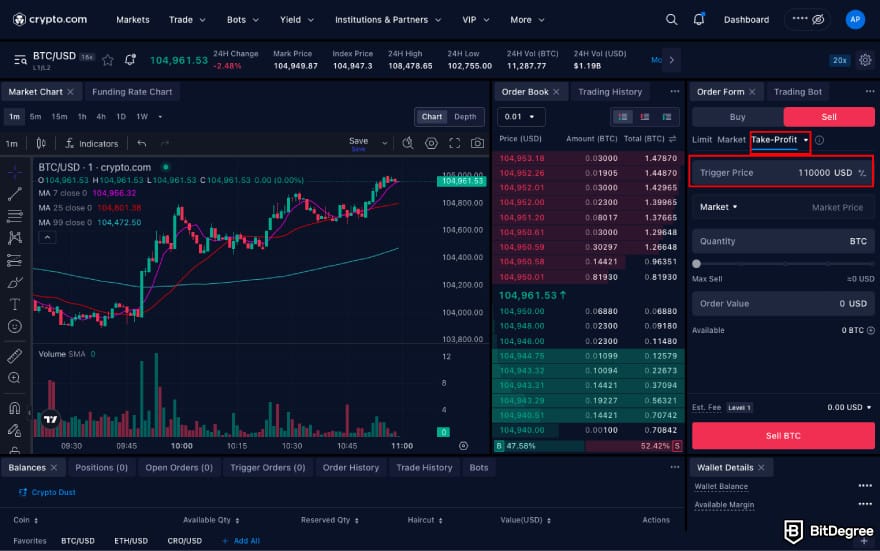880x551 pixels.
Task: Undo the last chart action
Action: tap(141, 144)
